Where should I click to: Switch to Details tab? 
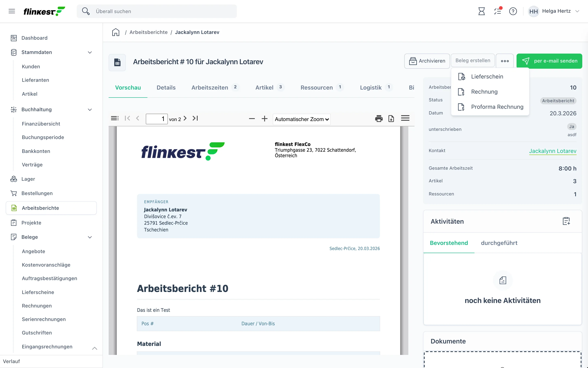(x=166, y=88)
